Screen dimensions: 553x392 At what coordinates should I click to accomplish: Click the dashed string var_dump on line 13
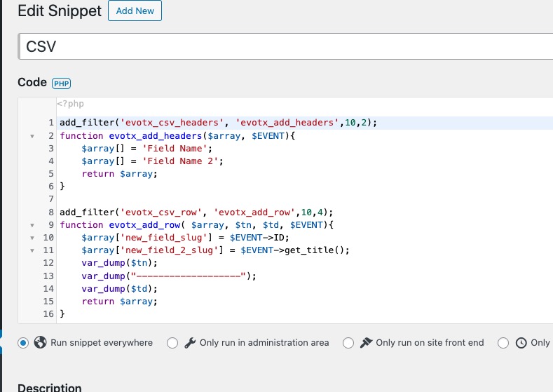tap(169, 276)
